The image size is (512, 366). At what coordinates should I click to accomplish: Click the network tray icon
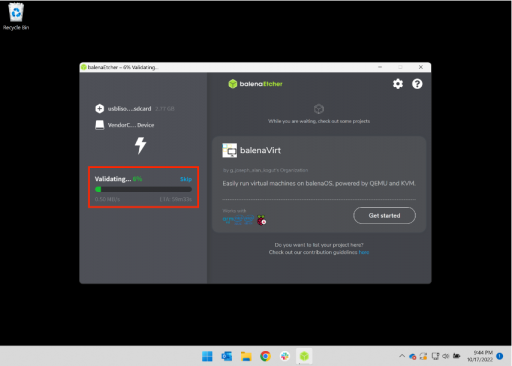[435, 356]
